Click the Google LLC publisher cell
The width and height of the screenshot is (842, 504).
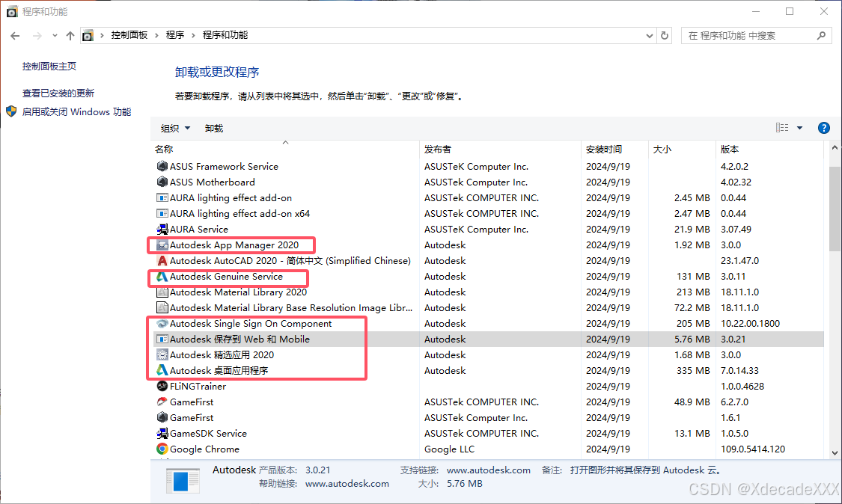[x=450, y=449]
